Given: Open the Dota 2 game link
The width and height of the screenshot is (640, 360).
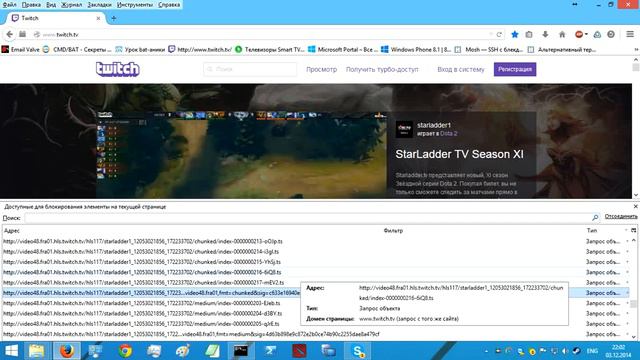Looking at the screenshot, I should pos(449,133).
